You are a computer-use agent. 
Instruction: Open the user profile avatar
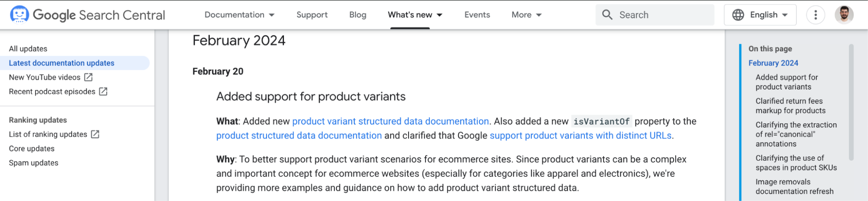pyautogui.click(x=844, y=15)
